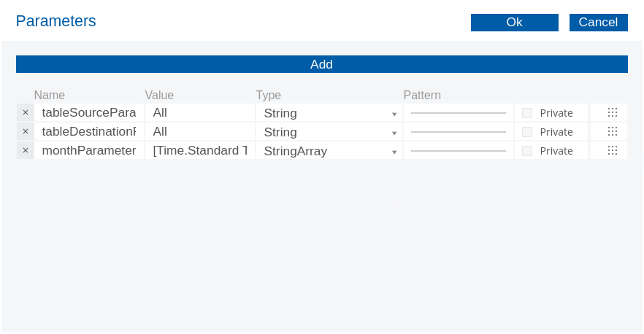The height and width of the screenshot is (334, 644).
Task: Remove the tableSourceParam row with the × icon
Action: tap(26, 113)
